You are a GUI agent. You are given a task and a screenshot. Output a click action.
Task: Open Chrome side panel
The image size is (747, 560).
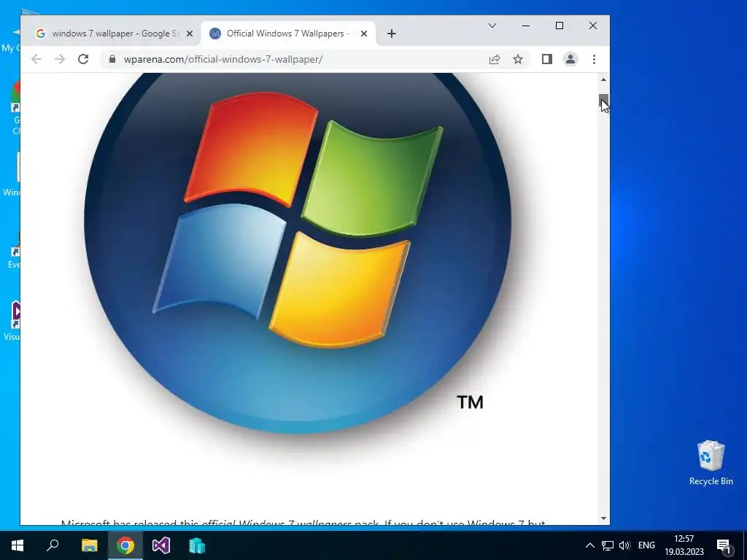(x=547, y=59)
